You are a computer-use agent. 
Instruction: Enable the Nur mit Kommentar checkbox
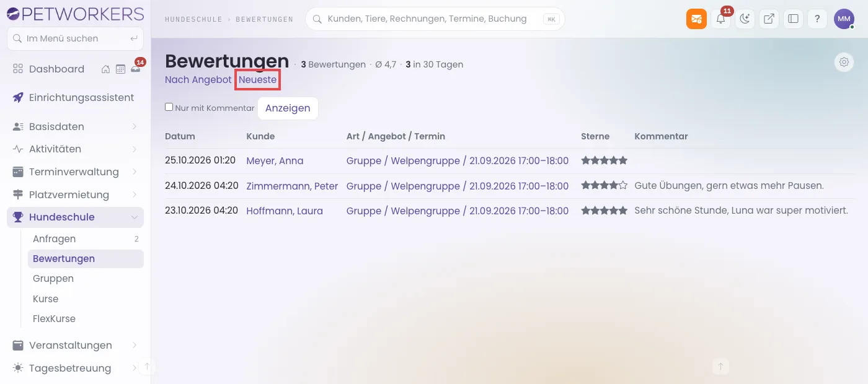[169, 107]
